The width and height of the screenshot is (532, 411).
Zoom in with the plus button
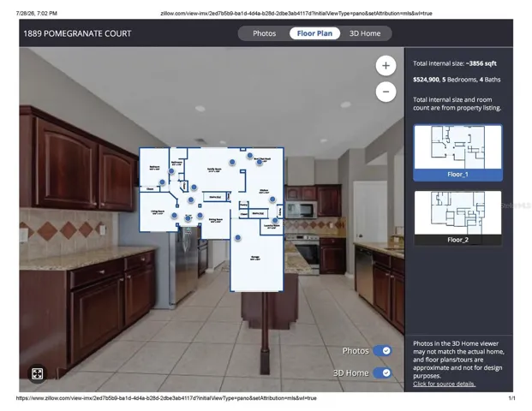386,65
